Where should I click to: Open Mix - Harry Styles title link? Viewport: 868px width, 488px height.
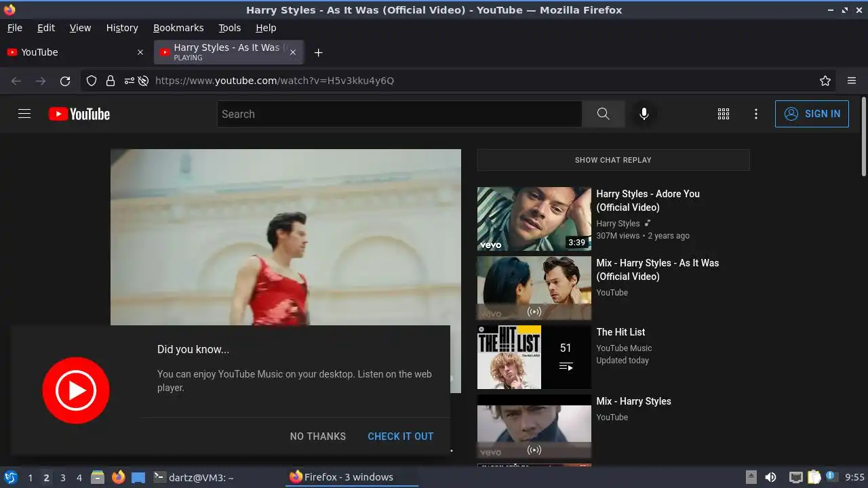633,401
